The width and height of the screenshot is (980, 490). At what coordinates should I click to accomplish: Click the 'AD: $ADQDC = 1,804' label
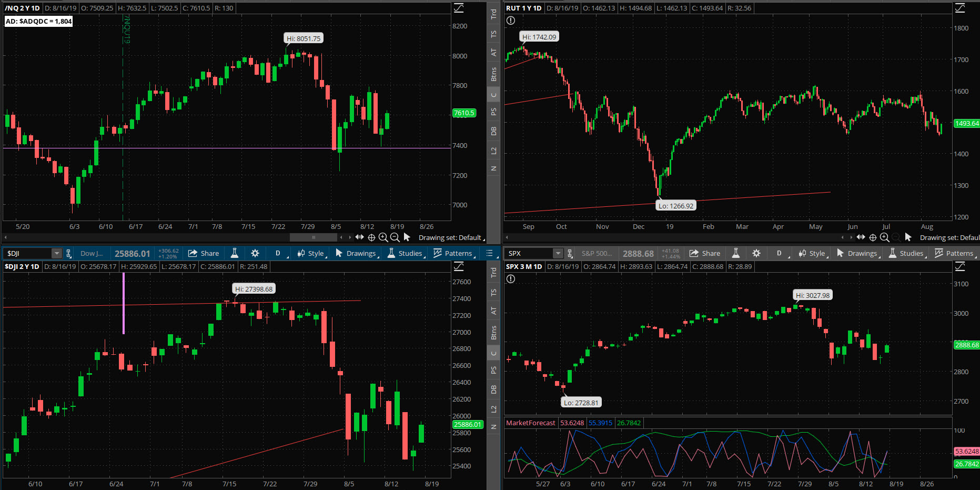(38, 21)
